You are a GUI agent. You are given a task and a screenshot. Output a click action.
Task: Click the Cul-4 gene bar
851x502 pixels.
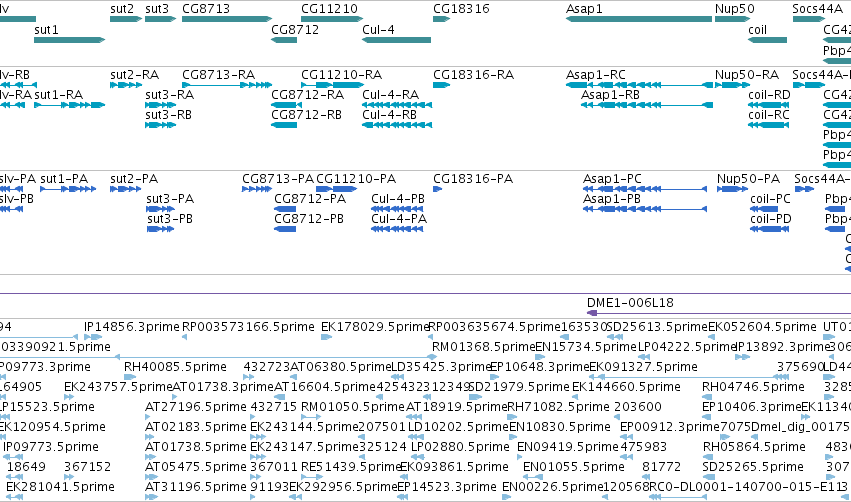pos(396,40)
